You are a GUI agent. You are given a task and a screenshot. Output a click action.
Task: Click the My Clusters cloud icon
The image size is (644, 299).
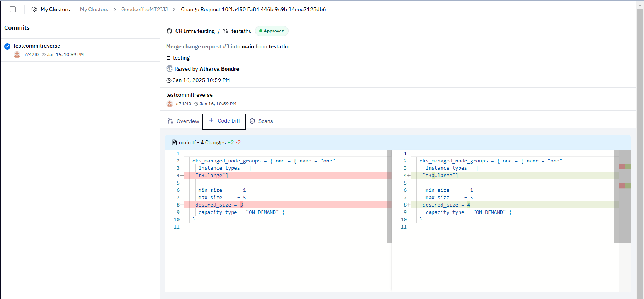(34, 9)
